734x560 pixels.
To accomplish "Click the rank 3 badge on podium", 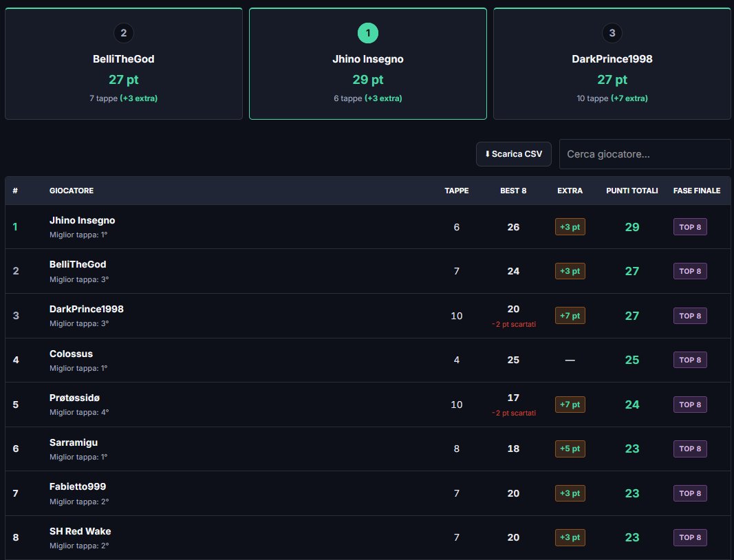I will 612,33.
